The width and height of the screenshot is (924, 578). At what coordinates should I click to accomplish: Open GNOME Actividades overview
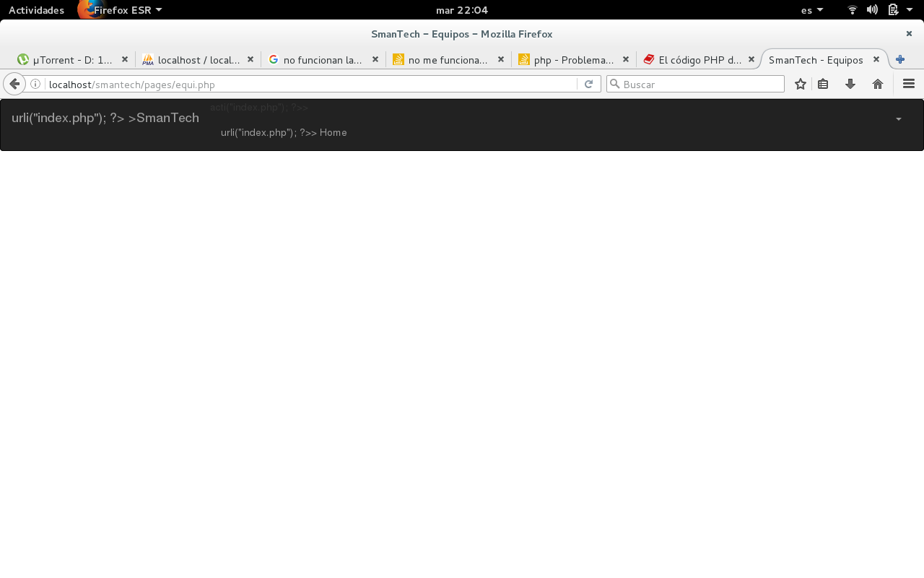36,10
